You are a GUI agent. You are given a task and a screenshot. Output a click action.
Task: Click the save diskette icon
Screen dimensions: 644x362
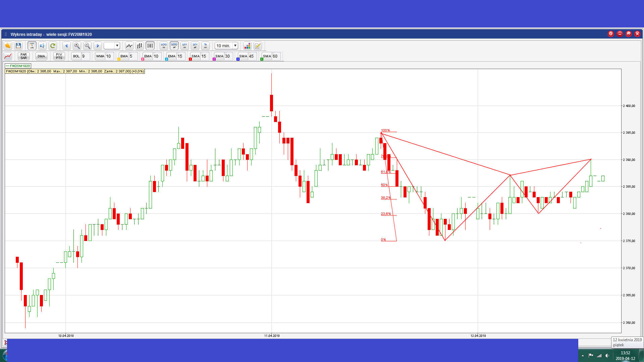18,46
